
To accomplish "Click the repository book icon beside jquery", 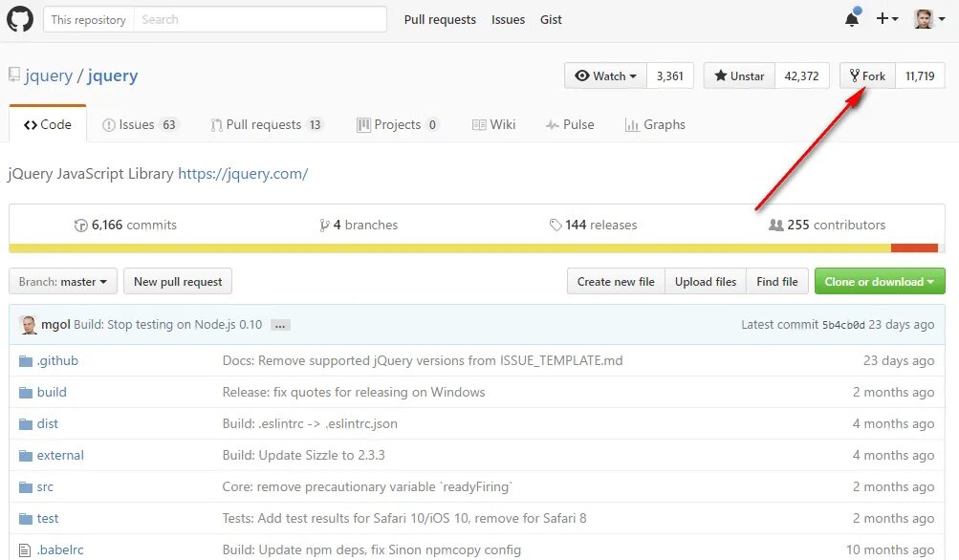I will (14, 75).
